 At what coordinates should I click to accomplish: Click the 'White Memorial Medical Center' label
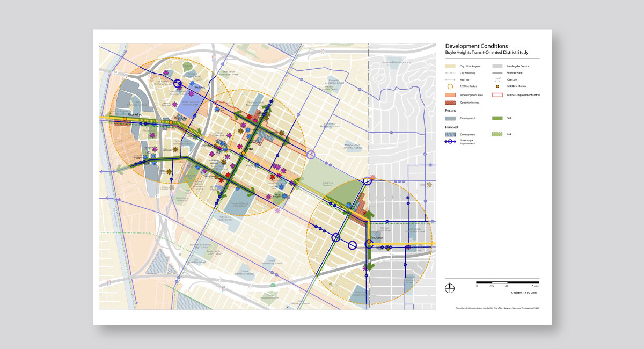click(x=190, y=103)
